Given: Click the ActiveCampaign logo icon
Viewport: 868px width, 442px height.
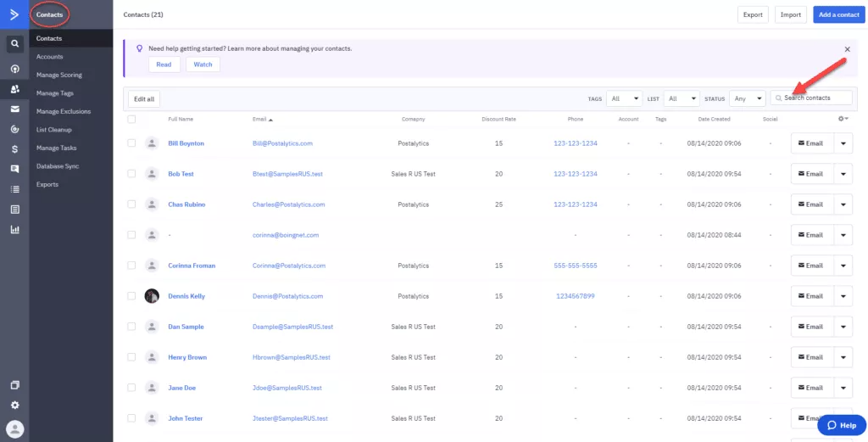Looking at the screenshot, I should [14, 14].
